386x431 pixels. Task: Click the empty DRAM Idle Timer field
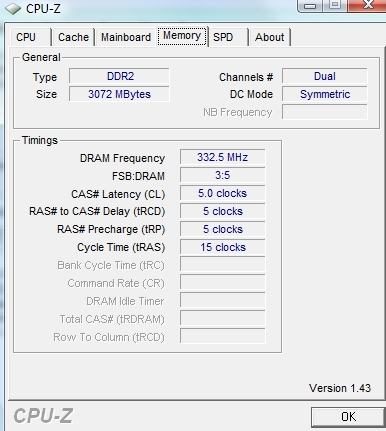point(223,301)
